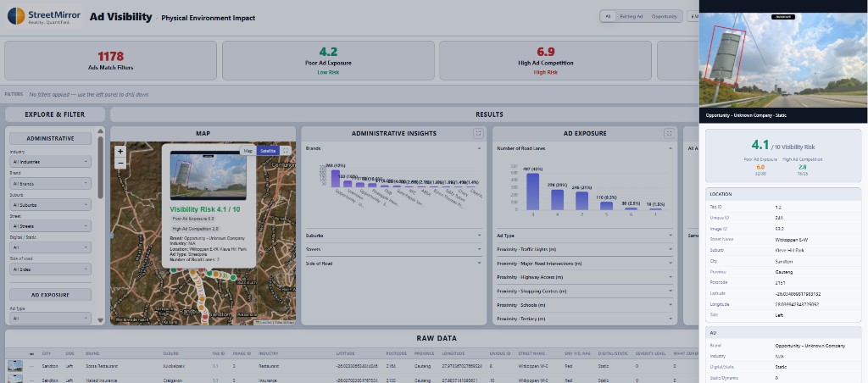The width and height of the screenshot is (868, 383).
Task: Sort raw data by City column
Action: (x=47, y=353)
